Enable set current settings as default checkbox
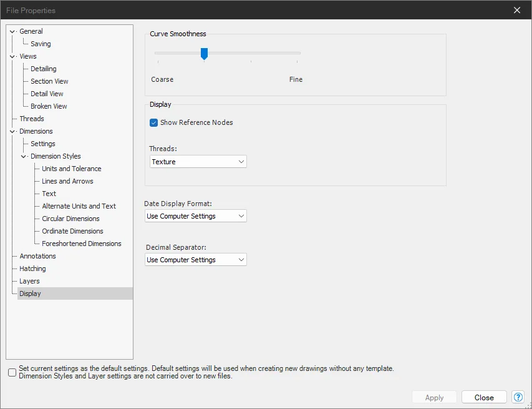This screenshot has width=532, height=409. click(12, 372)
